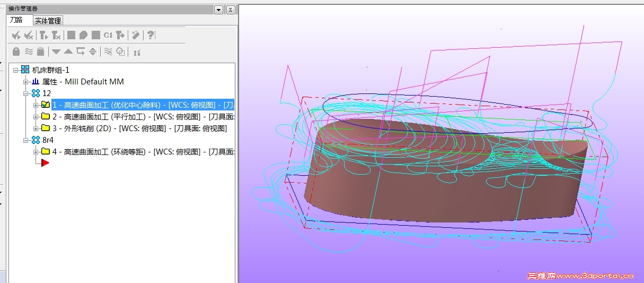The height and width of the screenshot is (283, 644).
Task: Collapse the toolpath group 12
Action: pos(26,93)
